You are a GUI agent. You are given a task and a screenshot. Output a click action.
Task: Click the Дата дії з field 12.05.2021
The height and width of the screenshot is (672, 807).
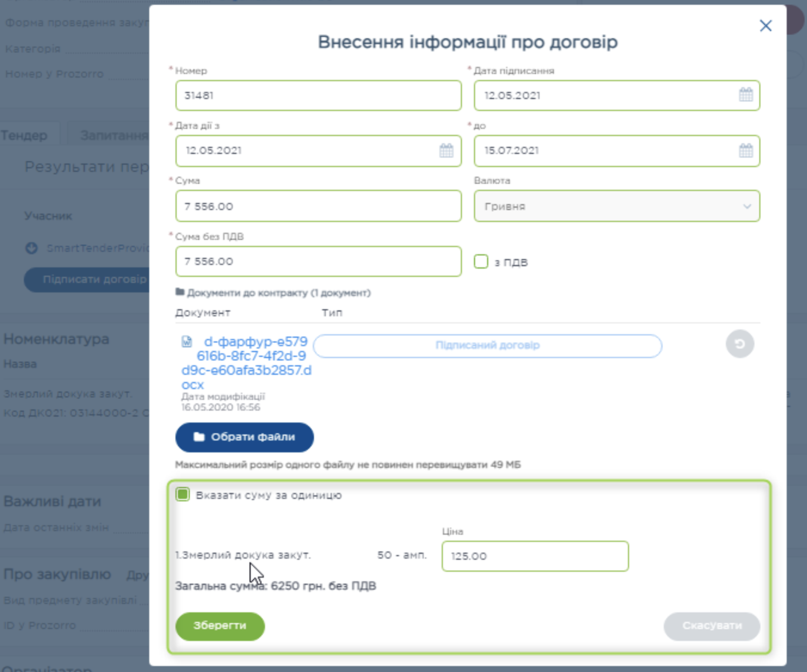pos(318,150)
